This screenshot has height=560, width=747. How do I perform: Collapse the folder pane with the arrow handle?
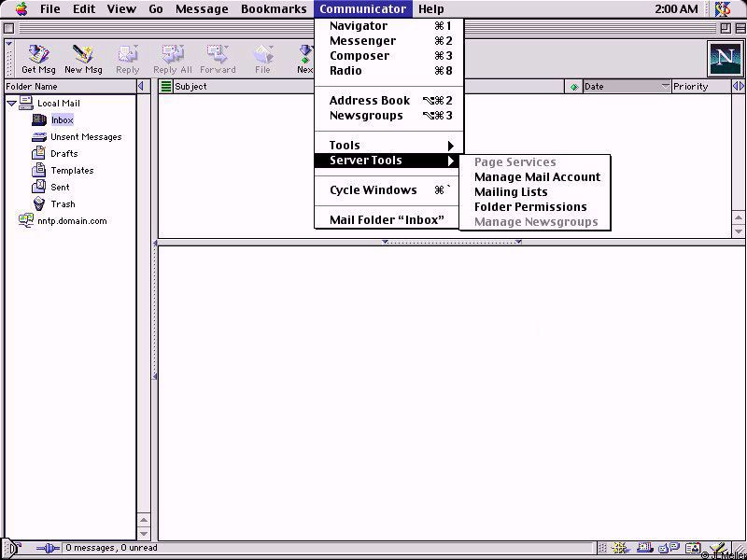coord(141,87)
